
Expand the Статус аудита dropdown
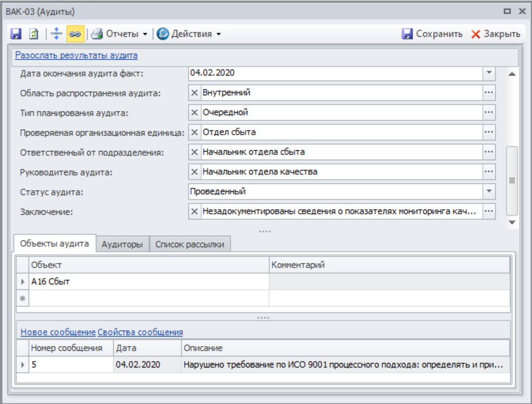tap(489, 191)
